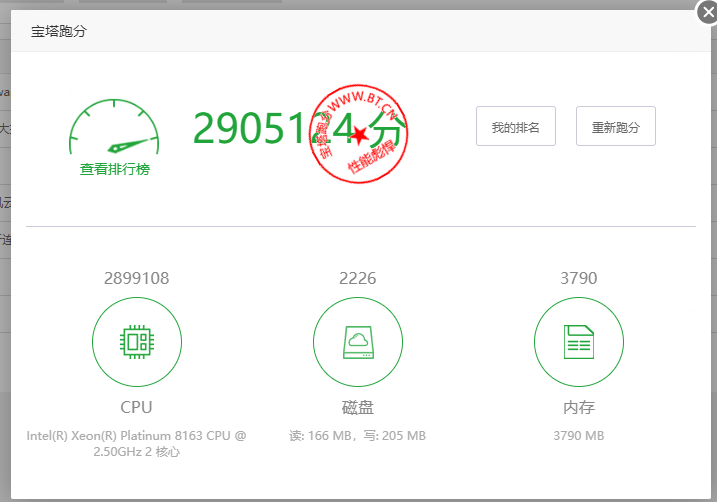Click the 磁盘 label under disk icon
Screen dimensions: 717x502
pyautogui.click(x=358, y=407)
